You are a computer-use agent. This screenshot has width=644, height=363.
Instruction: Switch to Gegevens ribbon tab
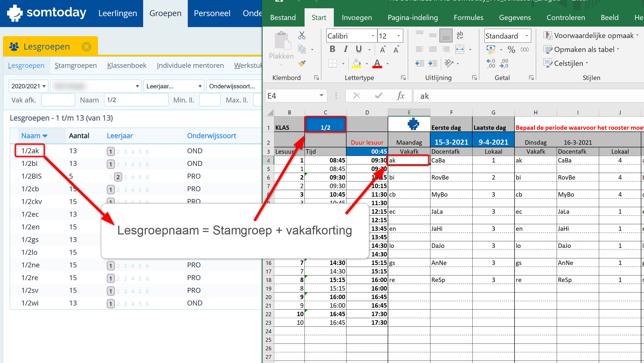(x=515, y=17)
